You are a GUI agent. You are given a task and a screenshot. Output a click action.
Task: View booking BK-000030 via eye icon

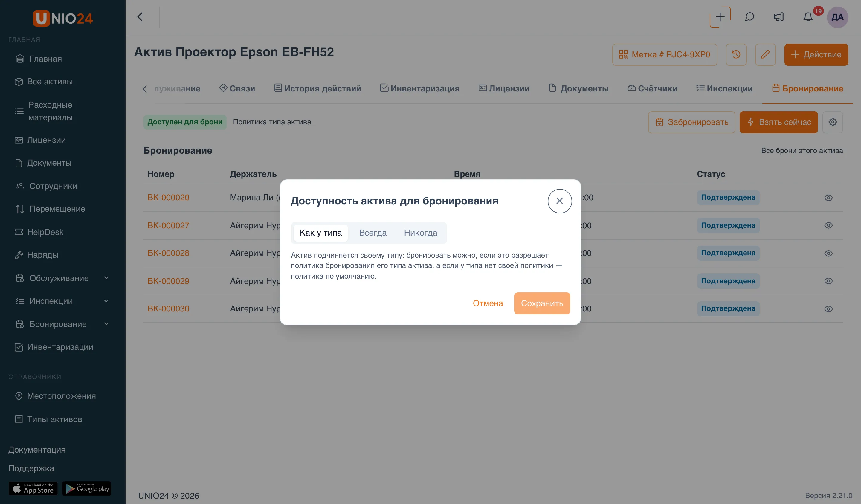coord(828,309)
